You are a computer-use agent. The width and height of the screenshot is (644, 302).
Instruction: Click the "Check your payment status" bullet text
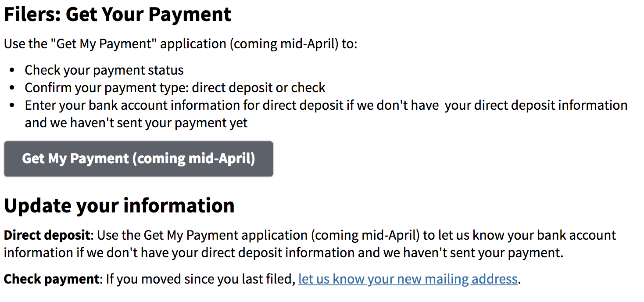click(104, 70)
